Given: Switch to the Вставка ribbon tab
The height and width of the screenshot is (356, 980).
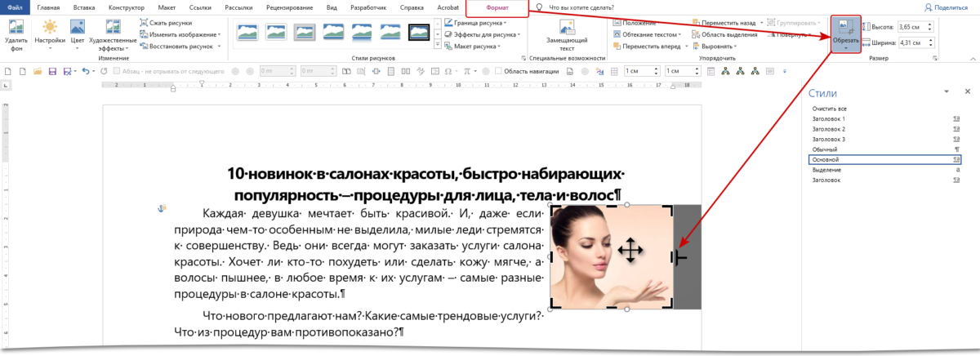Looking at the screenshot, I should click(82, 7).
